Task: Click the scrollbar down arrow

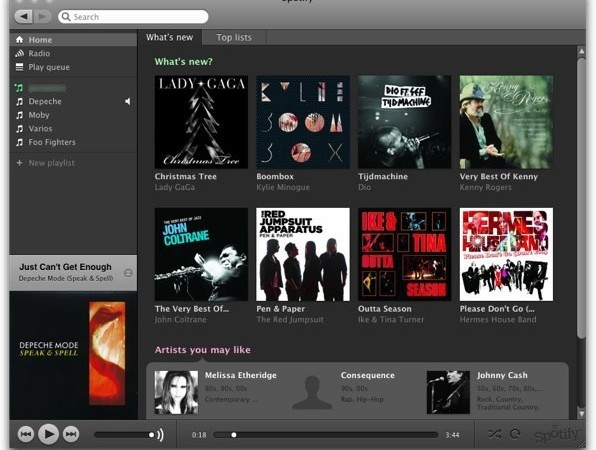Action: point(581,414)
